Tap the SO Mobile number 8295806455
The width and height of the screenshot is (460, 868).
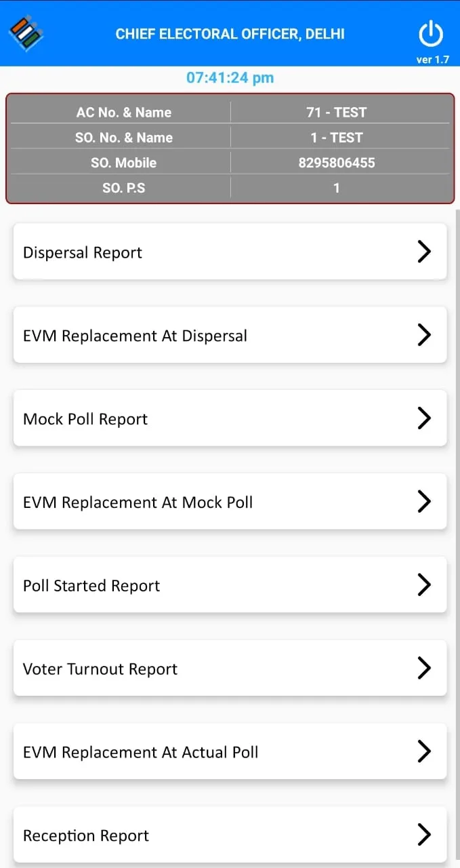coord(337,163)
